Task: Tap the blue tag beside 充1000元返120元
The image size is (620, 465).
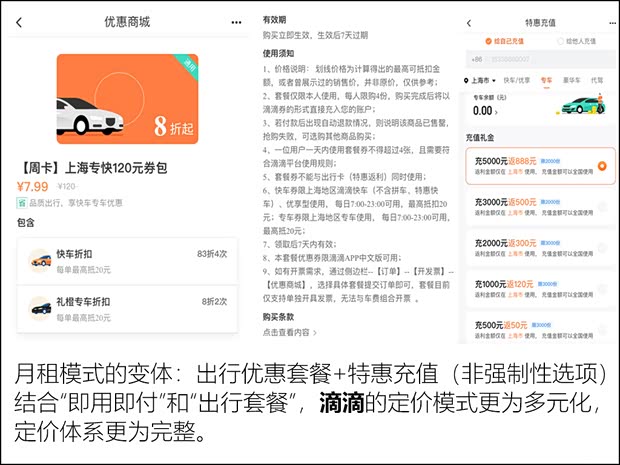Action: [x=547, y=284]
